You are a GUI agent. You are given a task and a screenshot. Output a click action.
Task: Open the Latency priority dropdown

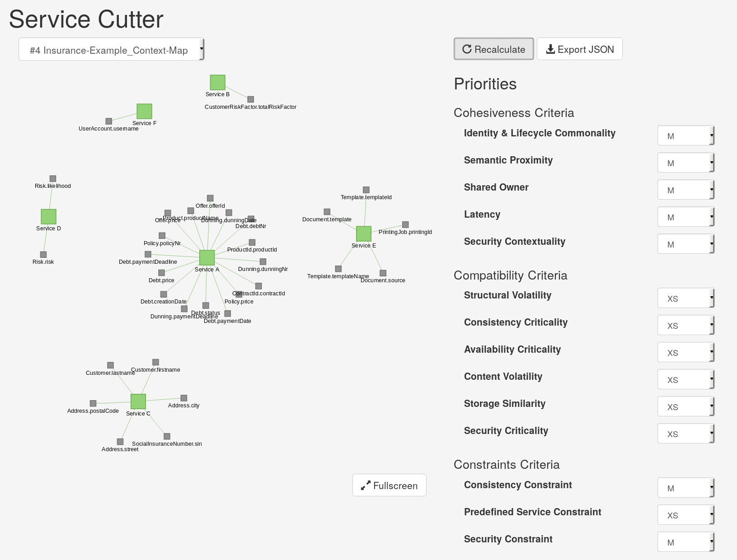(x=686, y=217)
